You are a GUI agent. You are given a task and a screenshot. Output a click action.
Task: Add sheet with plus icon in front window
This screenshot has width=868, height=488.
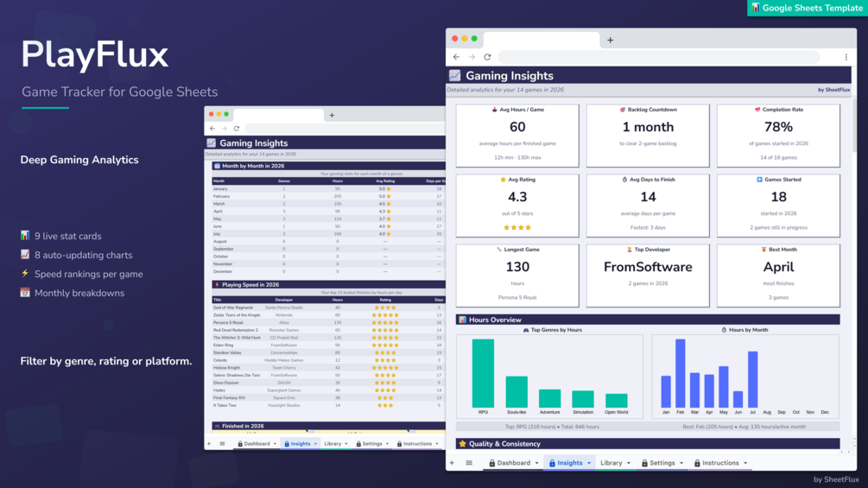pyautogui.click(x=452, y=463)
